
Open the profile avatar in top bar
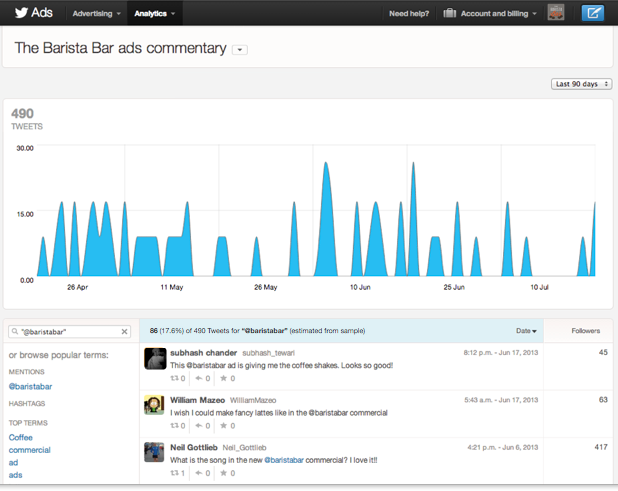558,13
